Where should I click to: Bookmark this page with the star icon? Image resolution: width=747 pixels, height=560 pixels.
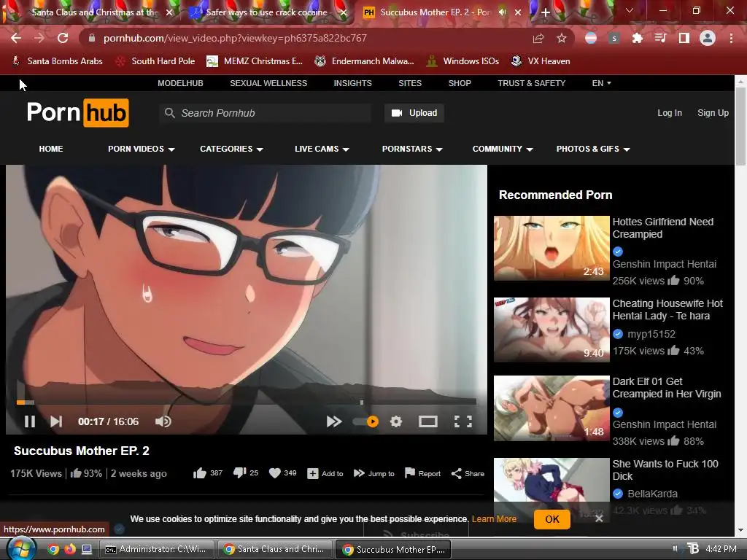(x=562, y=38)
